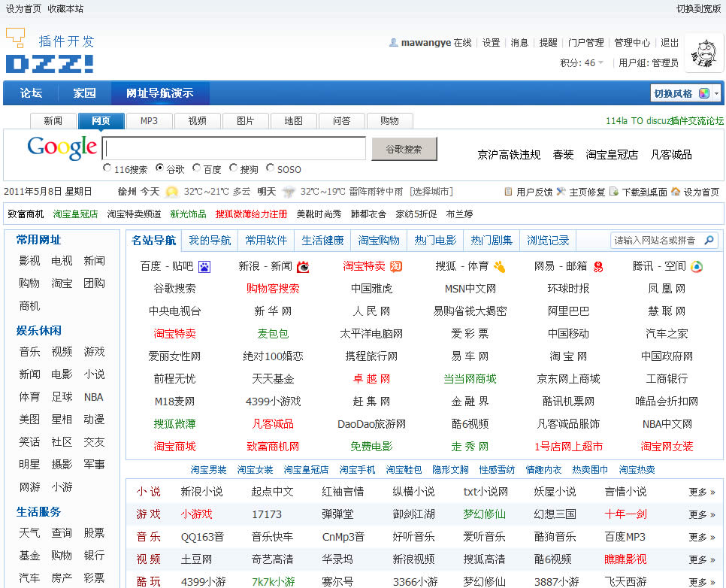
Task: Open the 中央电视台 site link
Action: tap(174, 311)
